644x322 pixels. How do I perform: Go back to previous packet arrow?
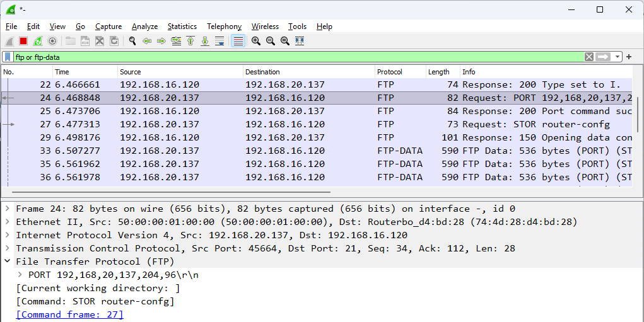coord(146,41)
